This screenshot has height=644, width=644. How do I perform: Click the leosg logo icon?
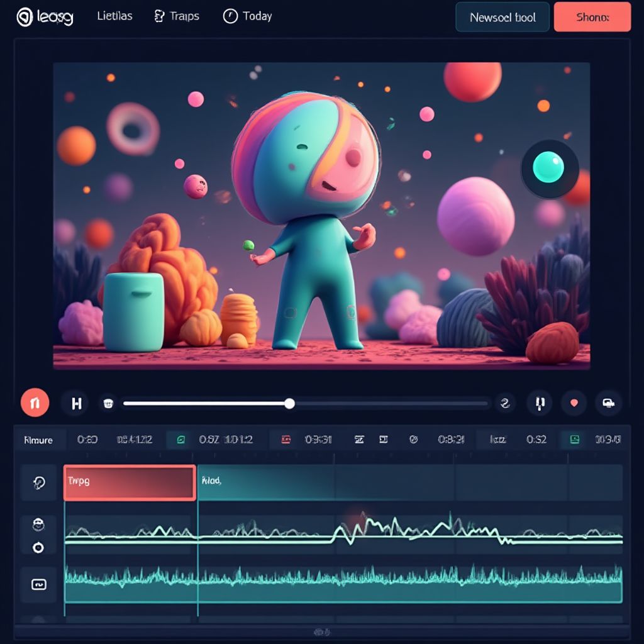(25, 17)
